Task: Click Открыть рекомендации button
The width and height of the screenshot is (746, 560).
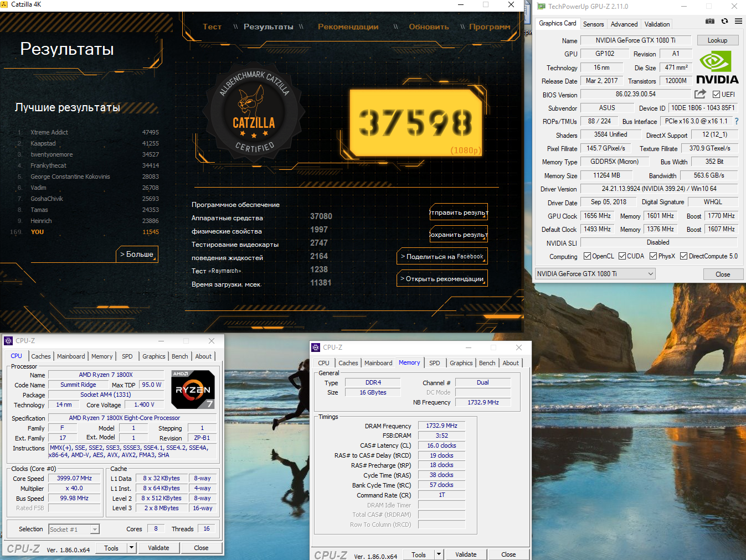Action: tap(442, 278)
